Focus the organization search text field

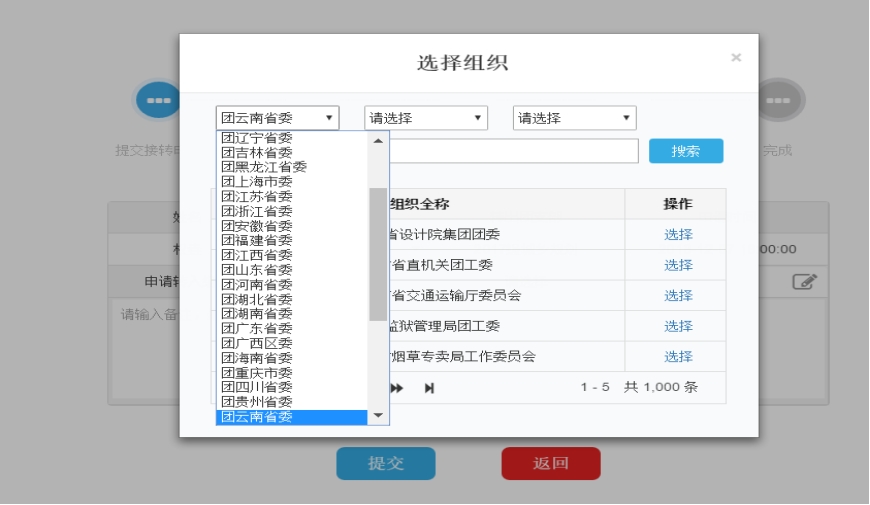click(x=513, y=151)
